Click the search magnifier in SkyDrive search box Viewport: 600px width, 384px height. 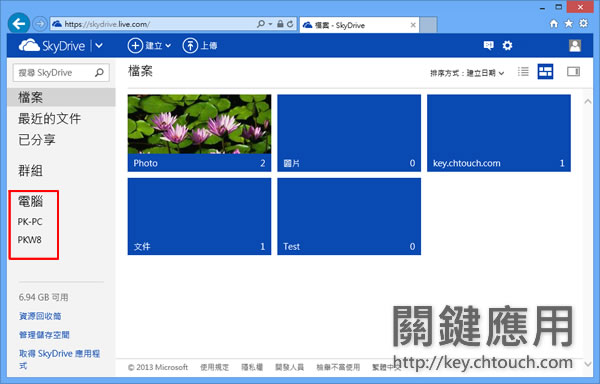point(99,72)
